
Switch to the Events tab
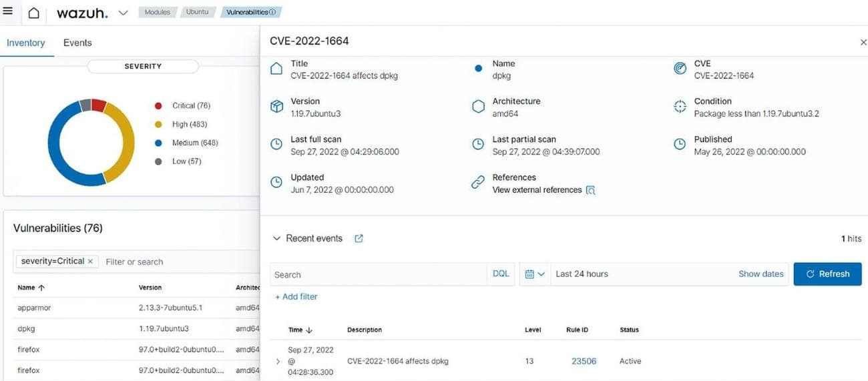click(77, 43)
